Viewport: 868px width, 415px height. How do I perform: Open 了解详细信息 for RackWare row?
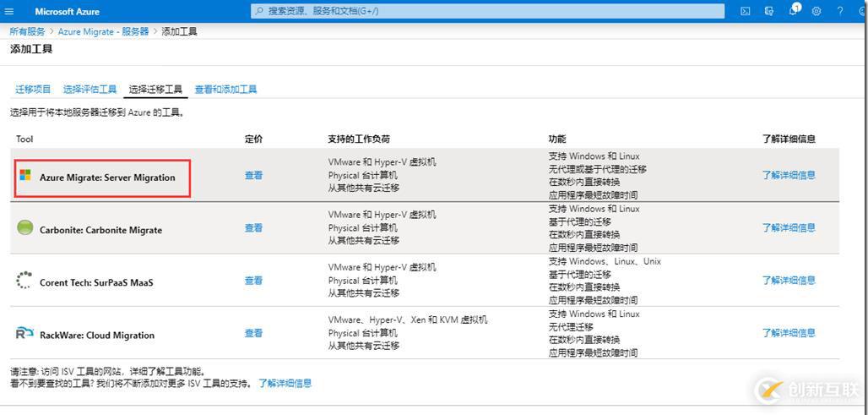789,333
